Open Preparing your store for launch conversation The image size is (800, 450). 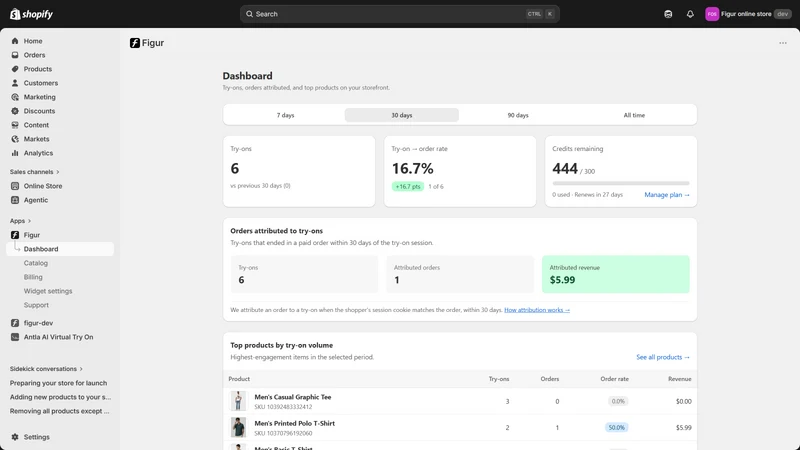tap(58, 383)
